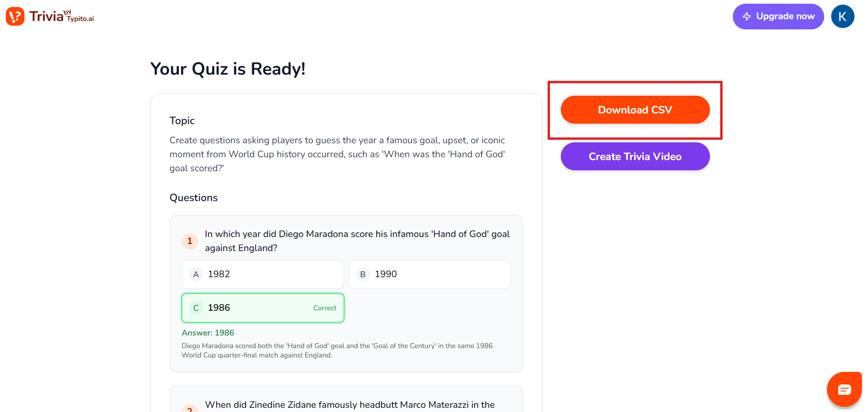Click the Hand of God question text
The height and width of the screenshot is (412, 868).
coord(357,241)
